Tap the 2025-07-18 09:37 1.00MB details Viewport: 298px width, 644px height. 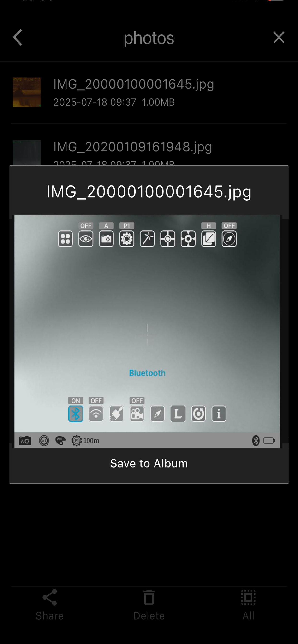(114, 102)
